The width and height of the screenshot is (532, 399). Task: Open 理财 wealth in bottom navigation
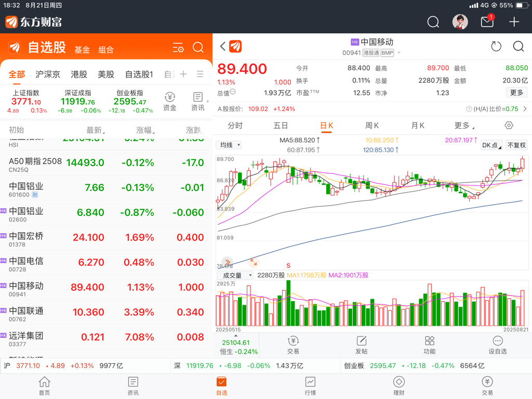pos(398,386)
